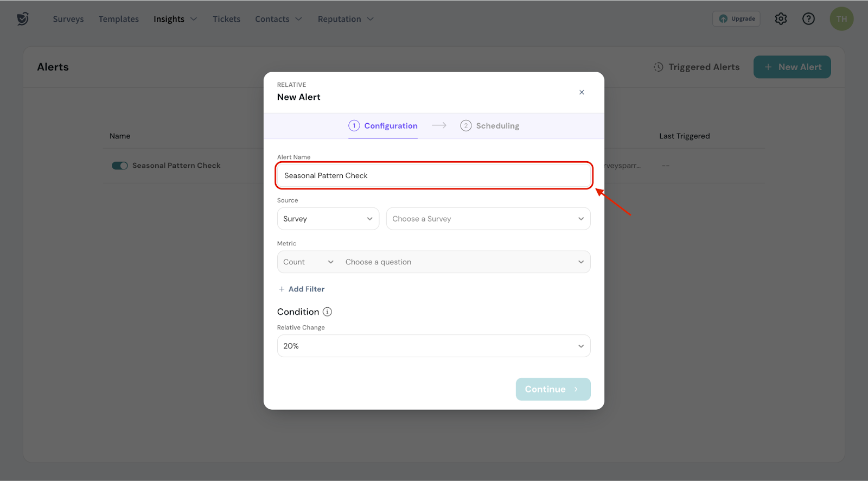
Task: Expand the Choose a Survey dropdown
Action: click(x=488, y=219)
